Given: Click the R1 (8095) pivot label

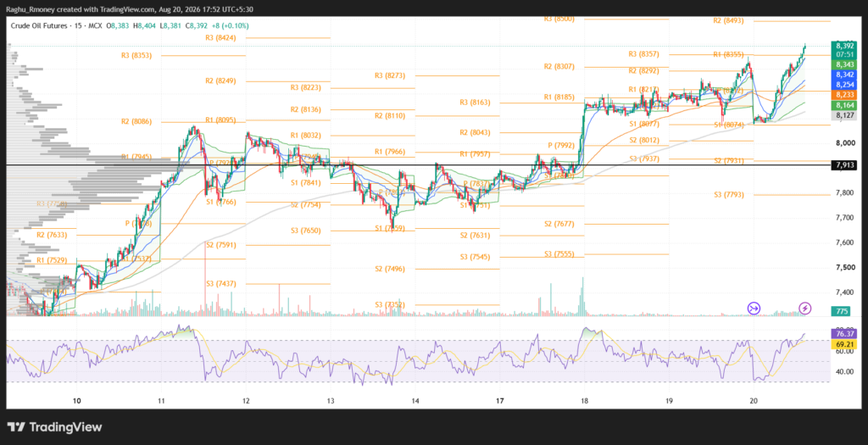Looking at the screenshot, I should click(x=221, y=120).
